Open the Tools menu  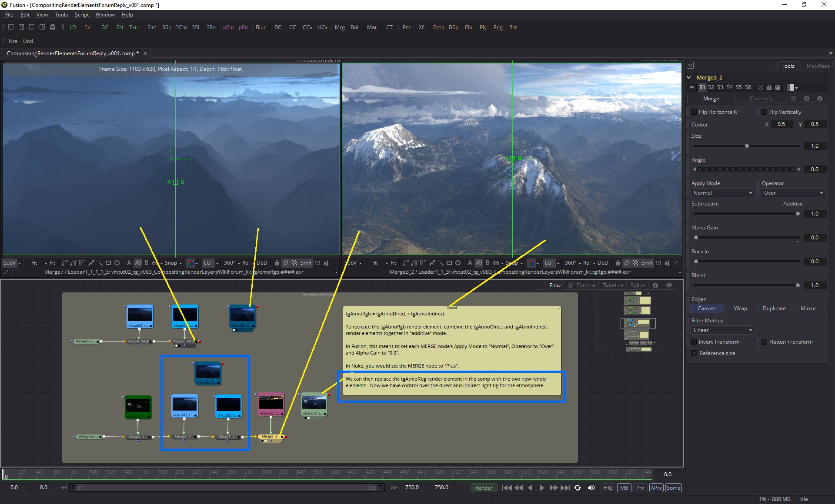(61, 15)
